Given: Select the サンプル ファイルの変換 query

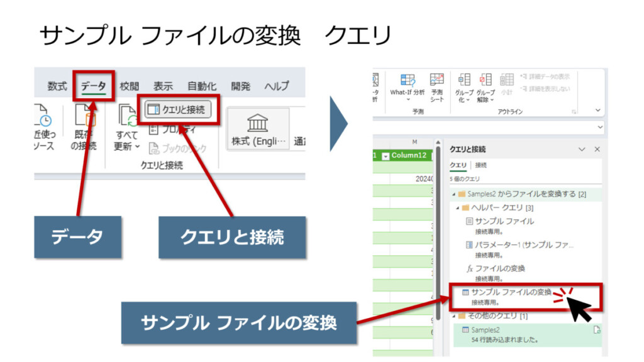Looking at the screenshot, I should click(511, 292).
